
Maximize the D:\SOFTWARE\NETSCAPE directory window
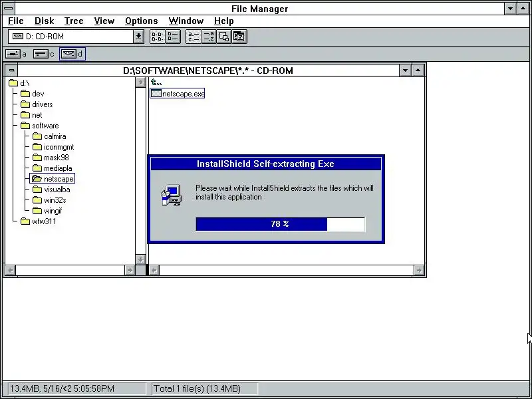coord(418,70)
